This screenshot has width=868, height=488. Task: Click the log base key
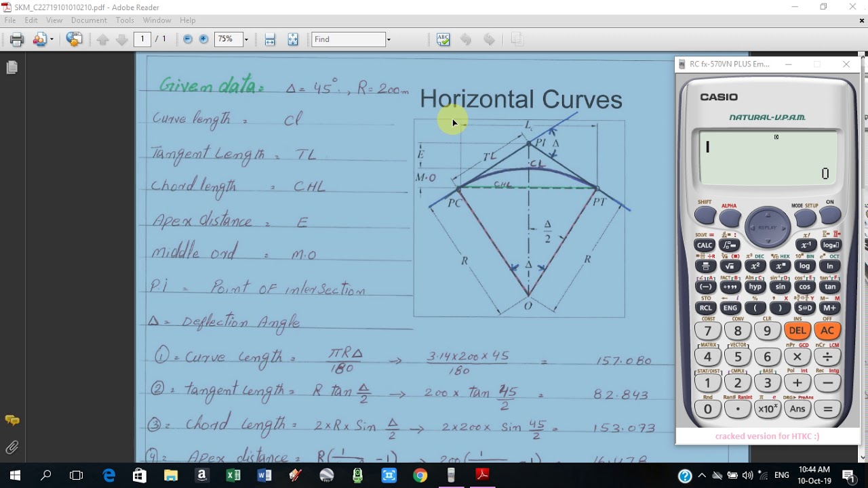[830, 245]
